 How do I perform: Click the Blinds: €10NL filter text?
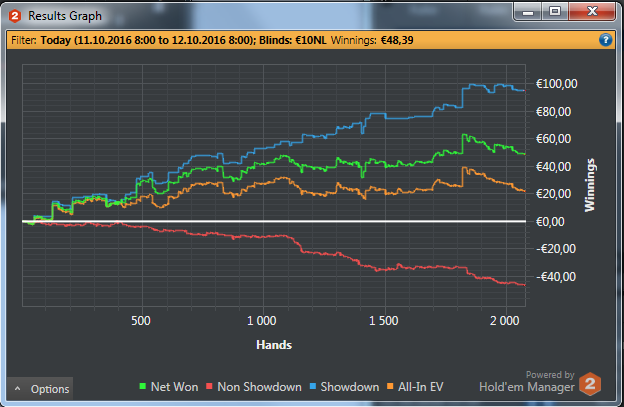click(x=293, y=40)
